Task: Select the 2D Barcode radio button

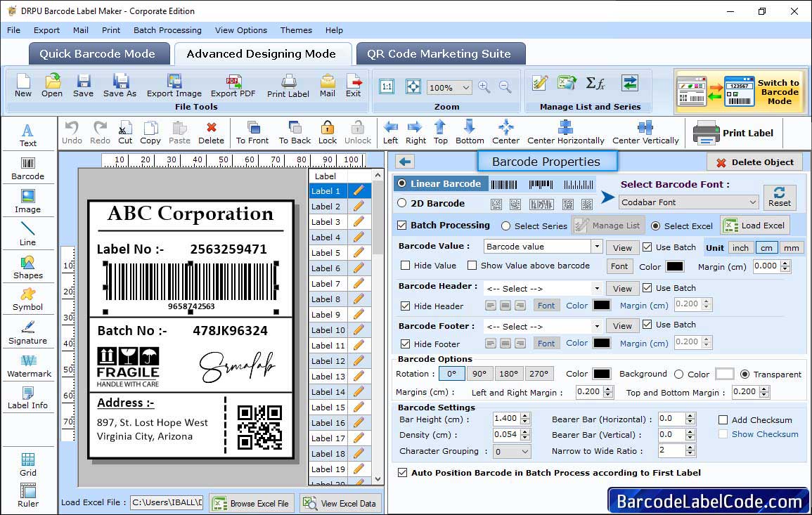Action: [402, 203]
